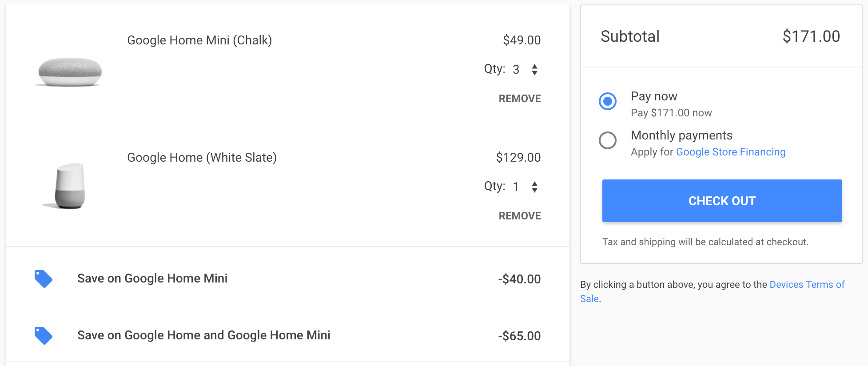Decrease the Google Home Mini quantity
Viewport: 868px width, 366px height.
pyautogui.click(x=535, y=72)
